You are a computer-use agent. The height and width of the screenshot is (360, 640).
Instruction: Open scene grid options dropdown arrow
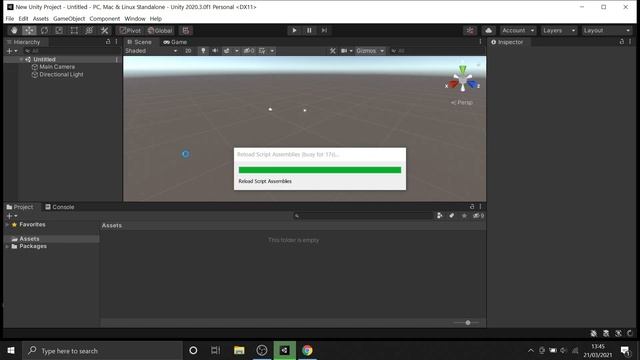(272, 51)
